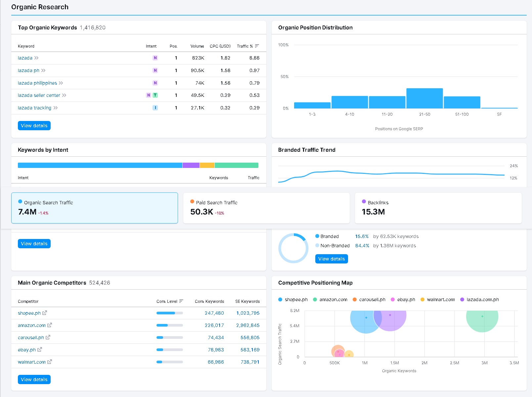Click the Branded 15.6% value

(362, 236)
